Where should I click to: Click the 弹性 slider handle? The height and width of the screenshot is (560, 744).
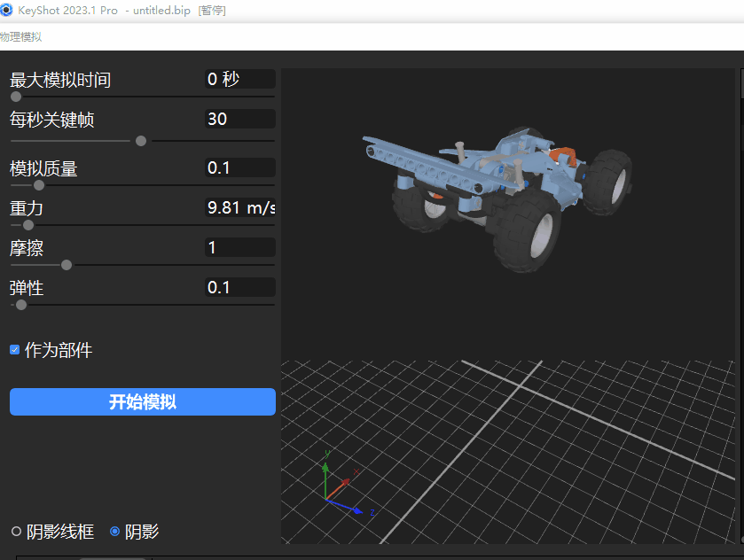[21, 305]
